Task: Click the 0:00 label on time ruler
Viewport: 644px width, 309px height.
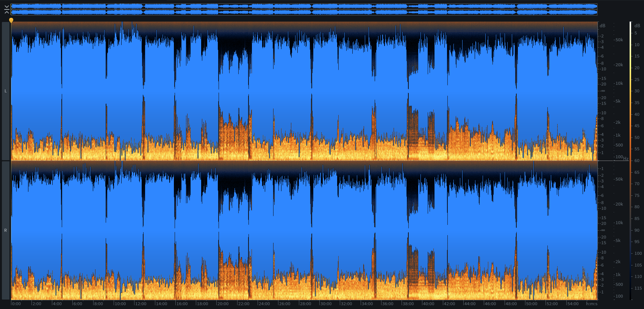Action: coord(16,304)
